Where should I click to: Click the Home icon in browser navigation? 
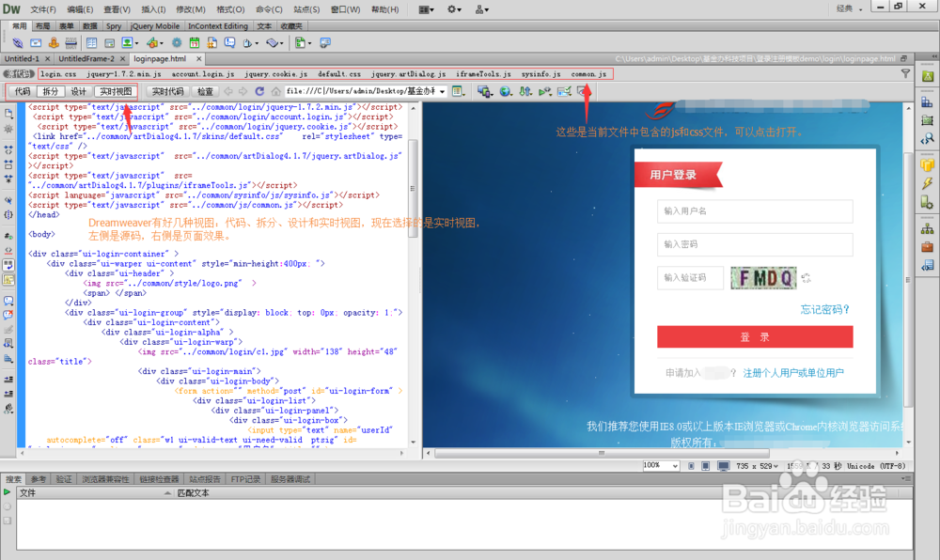coord(275,91)
